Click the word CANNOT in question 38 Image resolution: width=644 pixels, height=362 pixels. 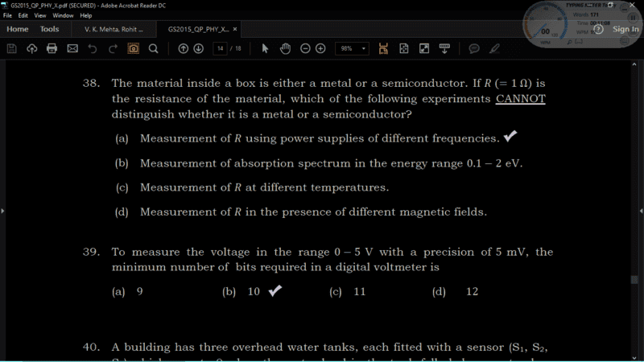click(x=520, y=99)
